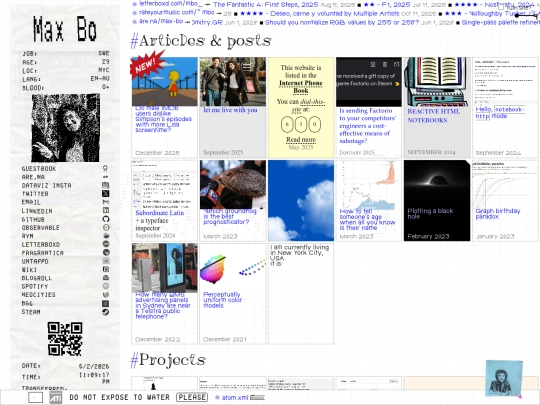540x405 pixels.
Task: Click the dithered profile photo
Action: click(65, 128)
